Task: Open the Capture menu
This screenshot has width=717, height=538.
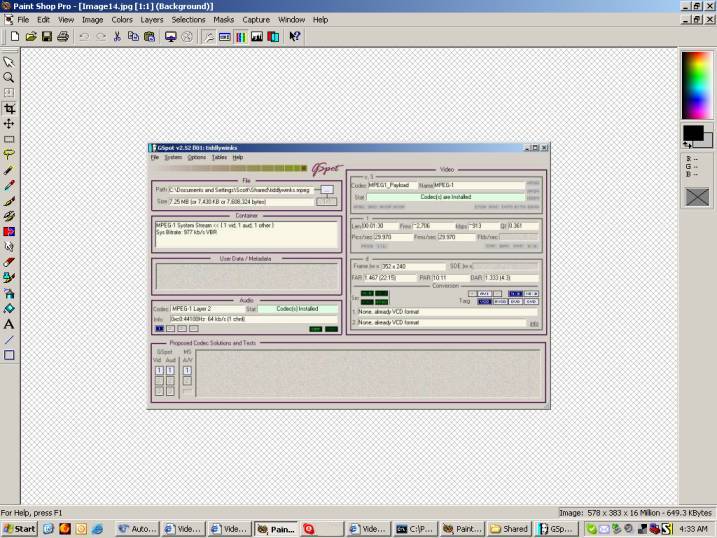Action: [x=256, y=20]
